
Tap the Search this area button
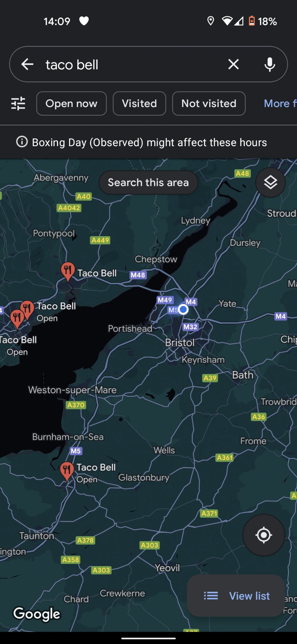148,182
